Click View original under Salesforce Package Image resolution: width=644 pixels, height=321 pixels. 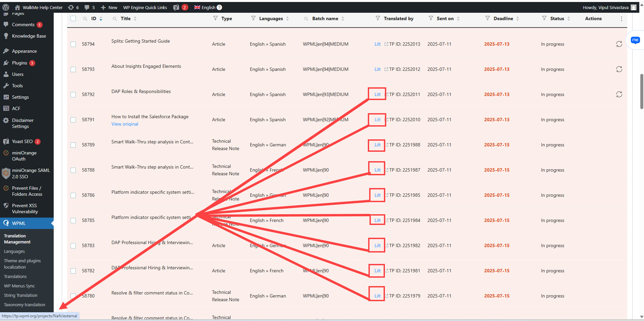125,124
